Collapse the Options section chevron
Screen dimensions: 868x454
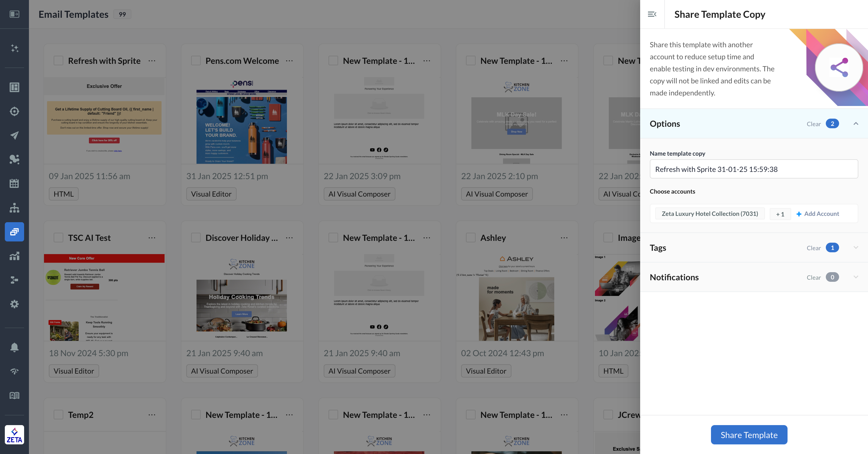tap(856, 124)
